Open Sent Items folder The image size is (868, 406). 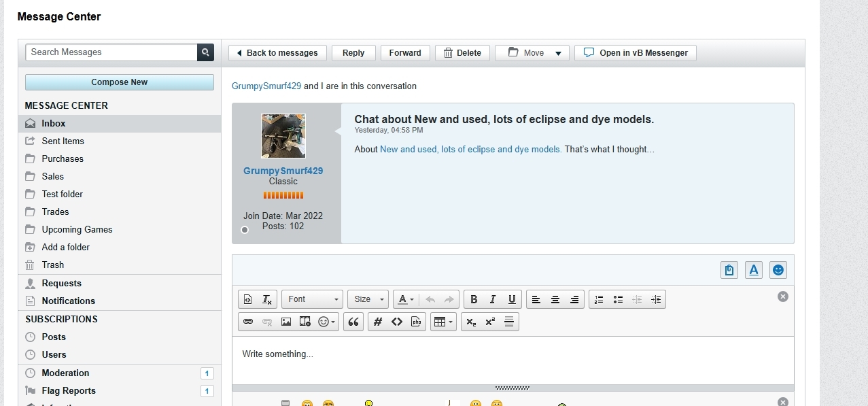point(120,141)
